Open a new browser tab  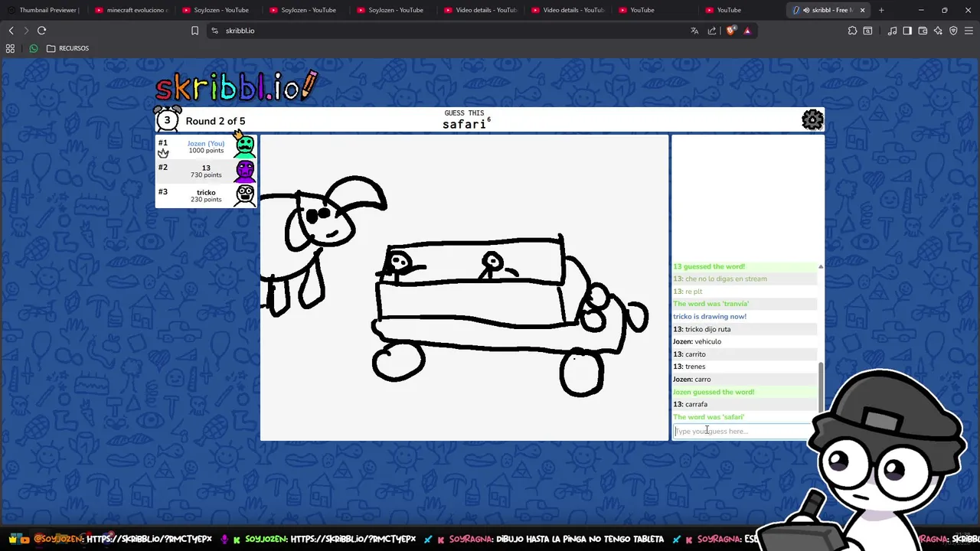(881, 10)
